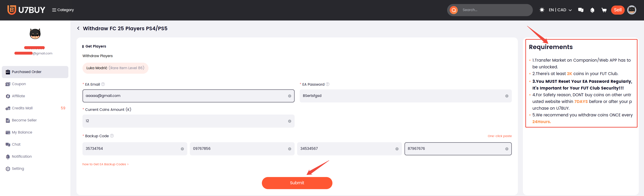The image size is (644, 196).
Task: Click the orange search icon
Action: [x=454, y=10]
